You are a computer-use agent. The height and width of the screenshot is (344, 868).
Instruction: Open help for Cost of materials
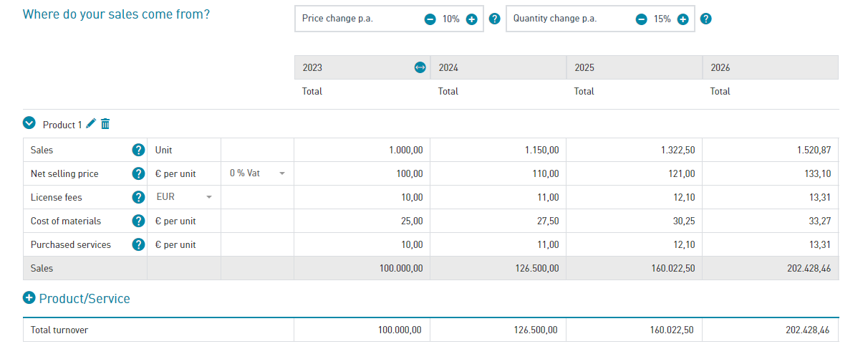pos(138,221)
